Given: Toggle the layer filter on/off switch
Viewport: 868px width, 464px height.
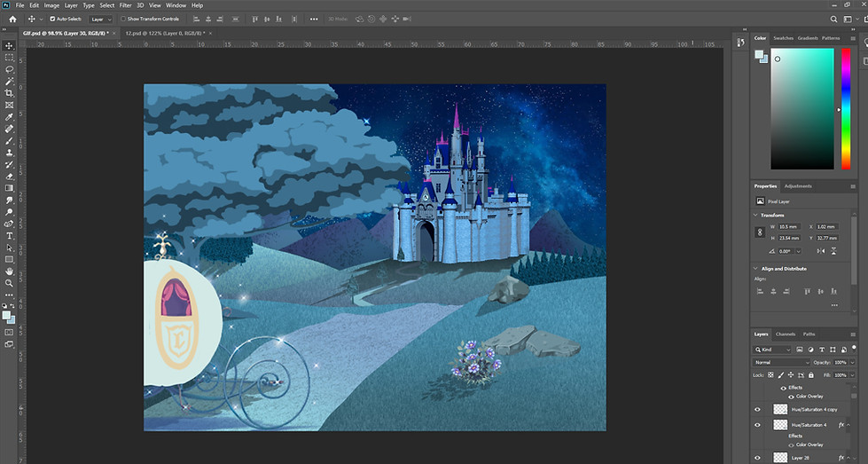Looking at the screenshot, I should (x=854, y=348).
